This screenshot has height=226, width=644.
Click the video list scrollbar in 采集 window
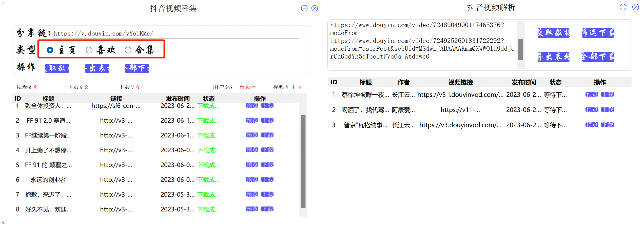pyautogui.click(x=303, y=161)
